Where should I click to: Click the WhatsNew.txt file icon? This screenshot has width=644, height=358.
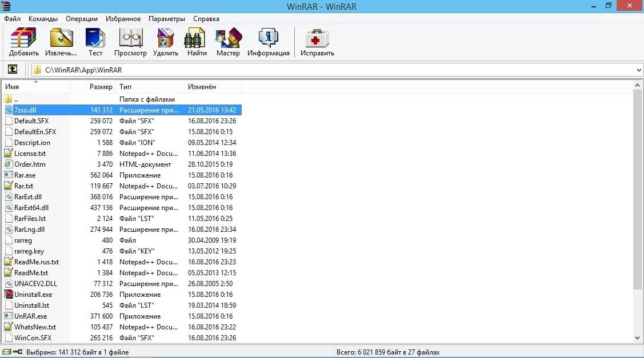coord(8,327)
